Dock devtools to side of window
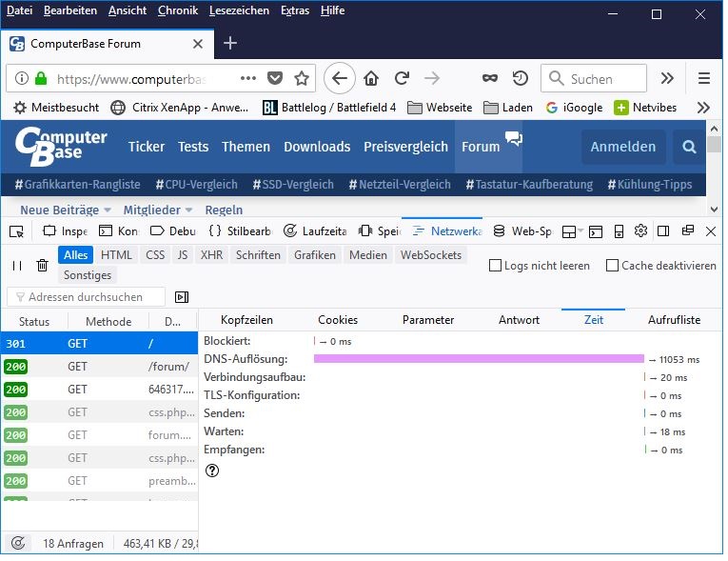 (x=663, y=231)
